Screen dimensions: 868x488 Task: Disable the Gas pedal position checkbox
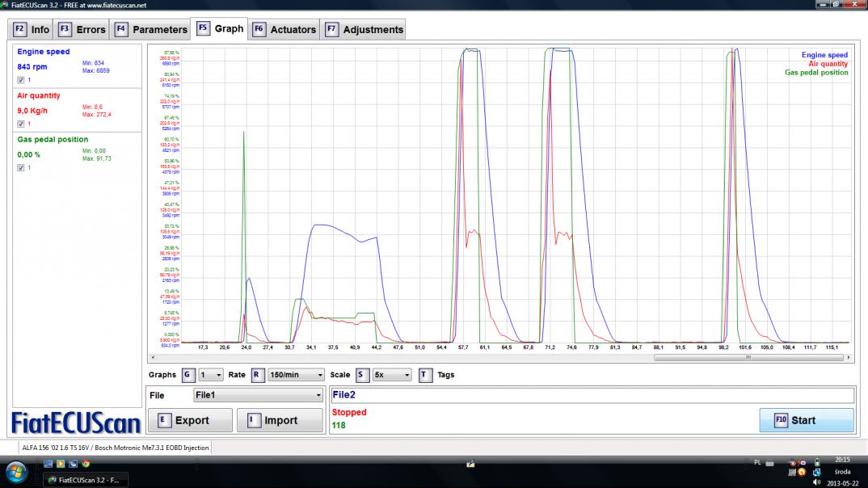tap(21, 167)
